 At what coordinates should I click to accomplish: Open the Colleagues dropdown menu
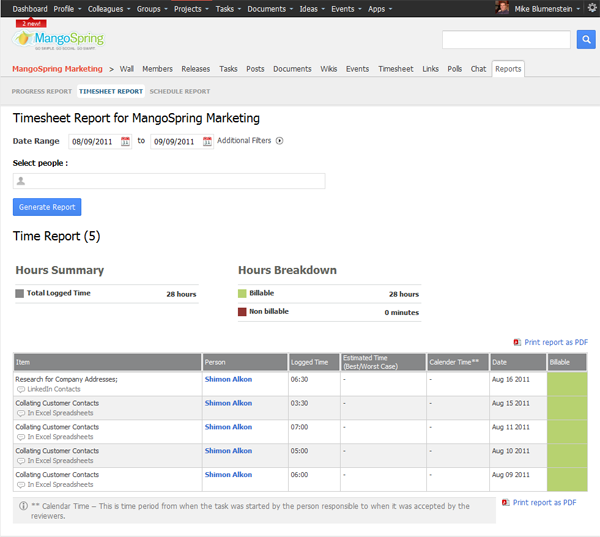pos(109,9)
